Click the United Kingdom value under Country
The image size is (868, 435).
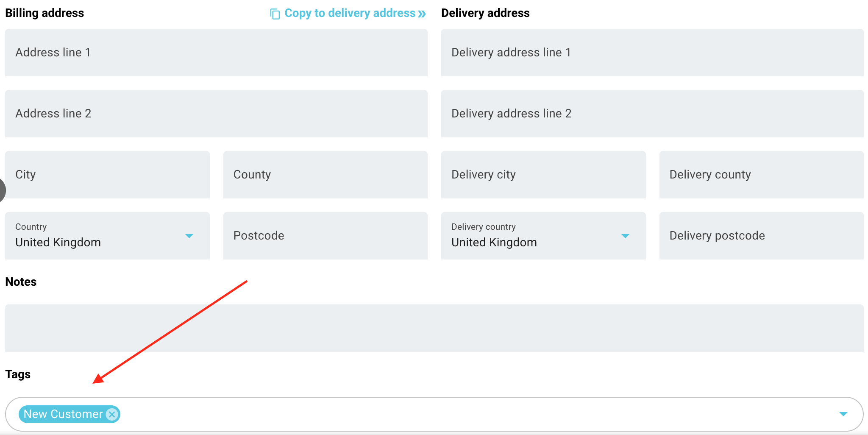click(x=58, y=243)
